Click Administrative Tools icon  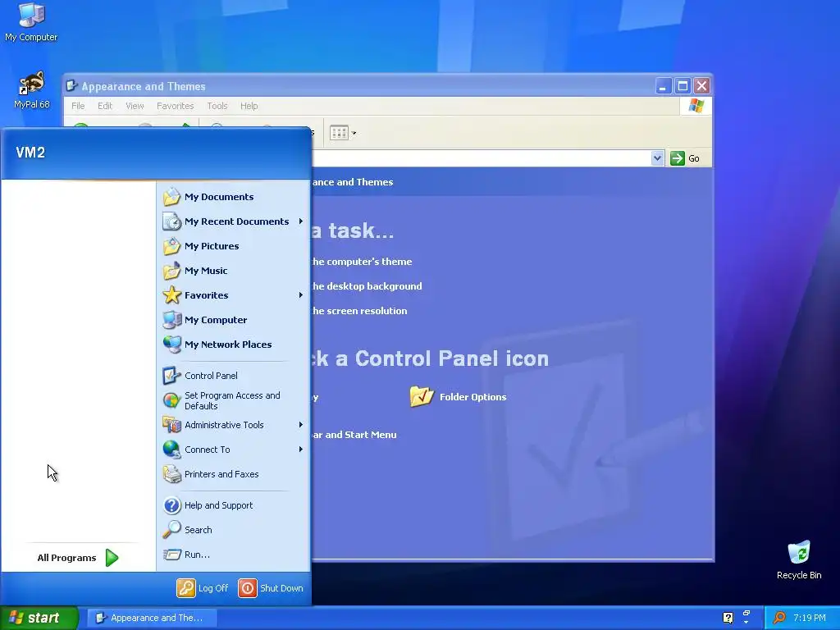(x=172, y=425)
